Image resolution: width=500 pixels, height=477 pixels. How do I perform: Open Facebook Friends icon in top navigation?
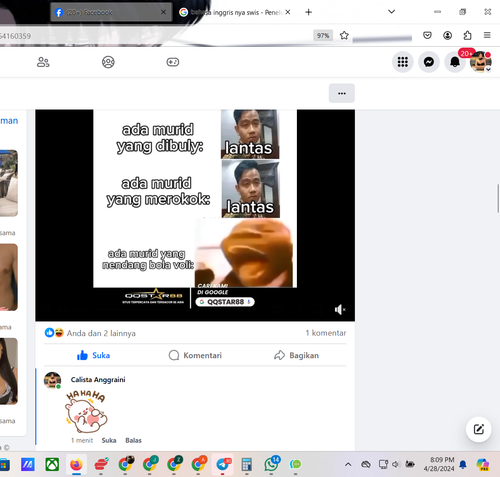[43, 62]
